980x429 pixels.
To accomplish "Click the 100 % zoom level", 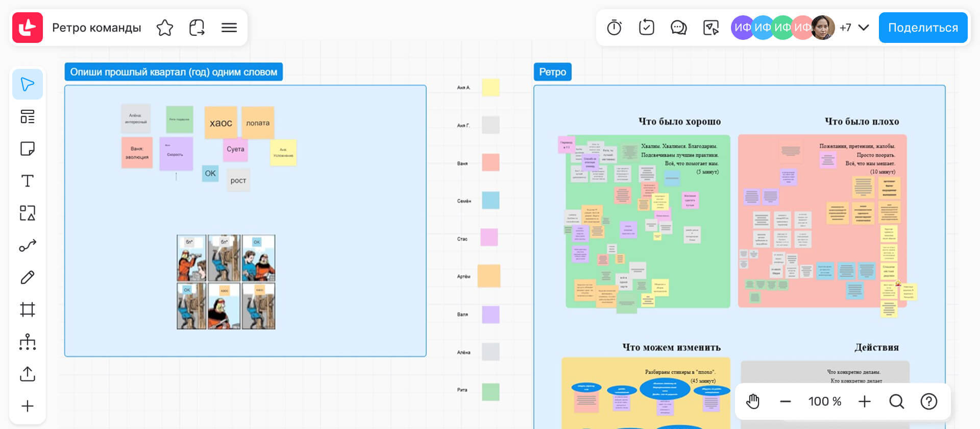I will click(824, 401).
